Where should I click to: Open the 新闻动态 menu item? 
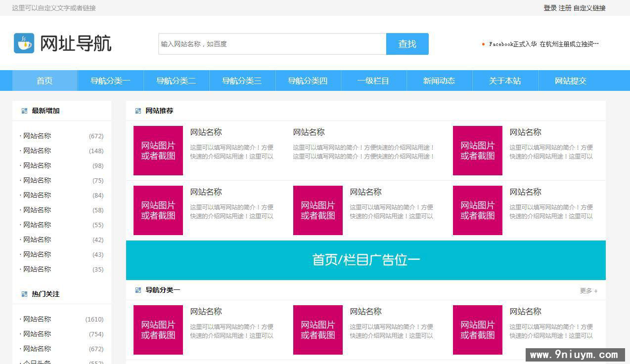click(x=439, y=81)
